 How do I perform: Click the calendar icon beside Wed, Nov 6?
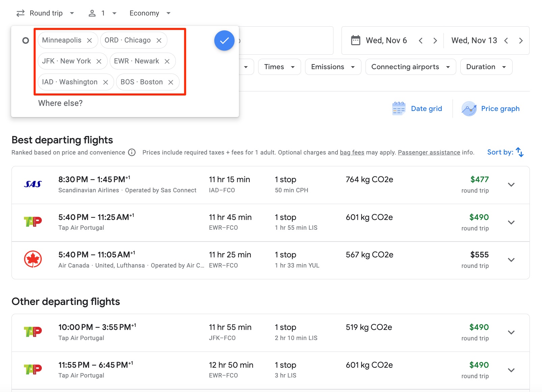tap(355, 40)
